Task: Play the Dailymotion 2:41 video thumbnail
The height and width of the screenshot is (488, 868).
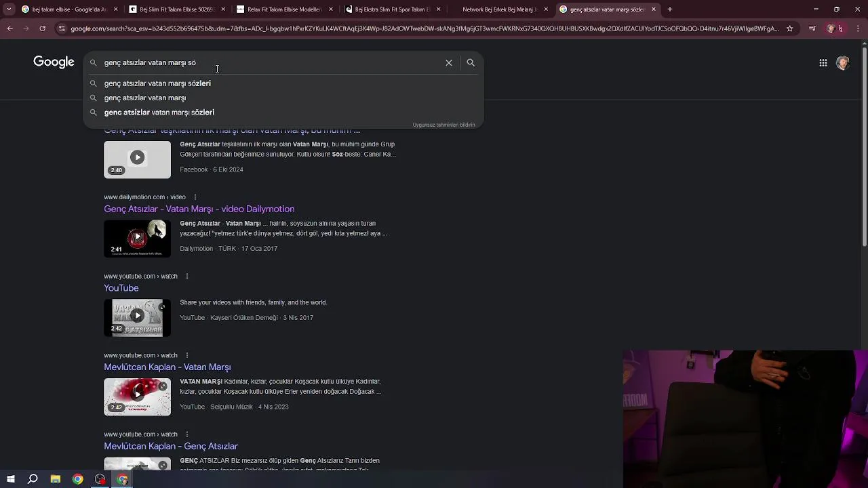Action: click(x=137, y=239)
